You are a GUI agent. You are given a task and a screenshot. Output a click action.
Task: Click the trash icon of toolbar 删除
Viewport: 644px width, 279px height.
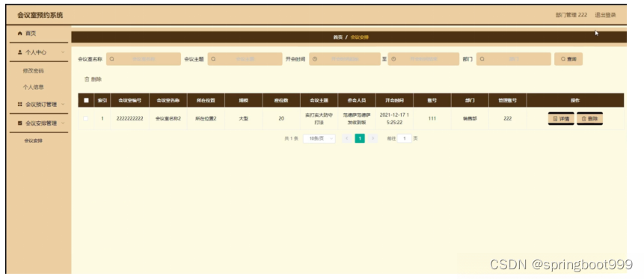point(87,79)
